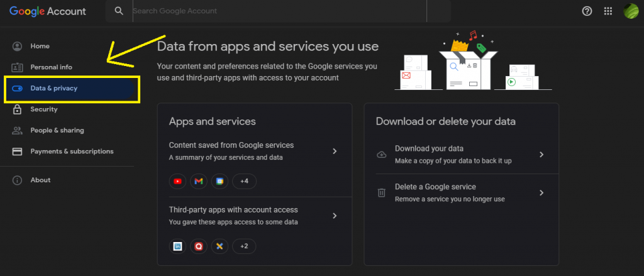Click the trash can icon

(x=382, y=192)
